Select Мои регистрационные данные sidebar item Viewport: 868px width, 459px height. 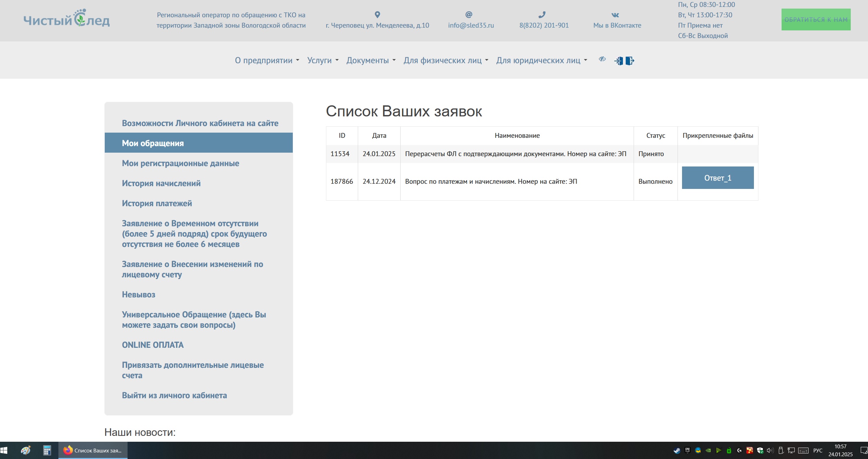[180, 163]
